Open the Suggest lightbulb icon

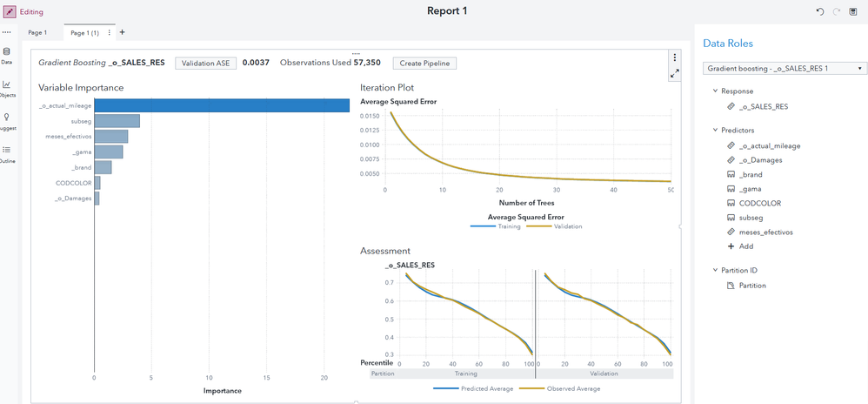pos(7,119)
